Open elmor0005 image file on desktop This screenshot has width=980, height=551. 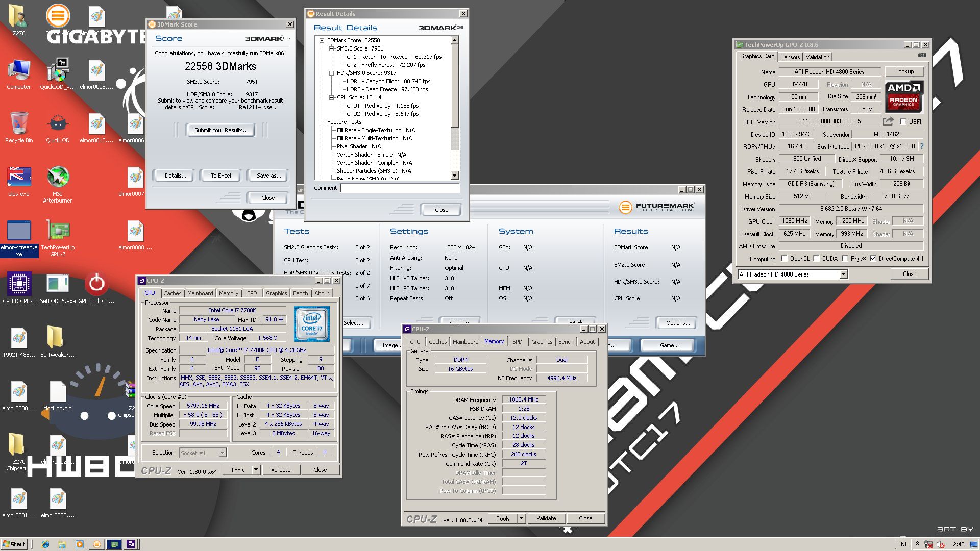point(96,74)
